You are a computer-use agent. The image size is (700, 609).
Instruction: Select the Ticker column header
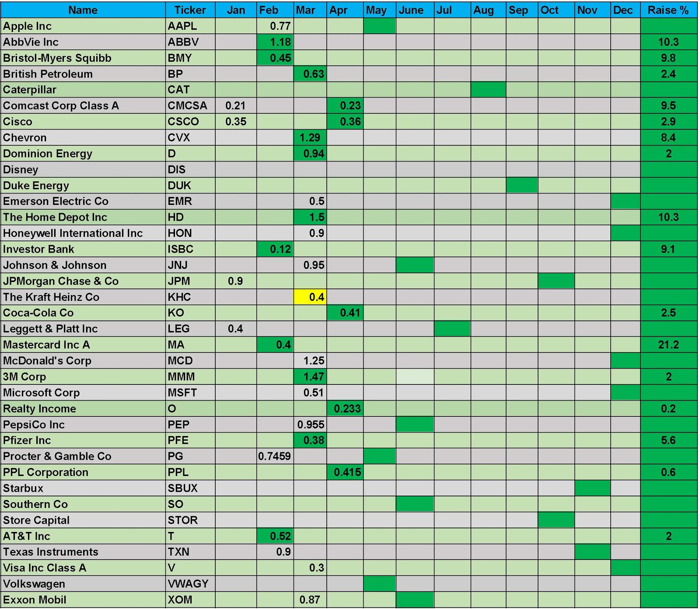point(190,10)
